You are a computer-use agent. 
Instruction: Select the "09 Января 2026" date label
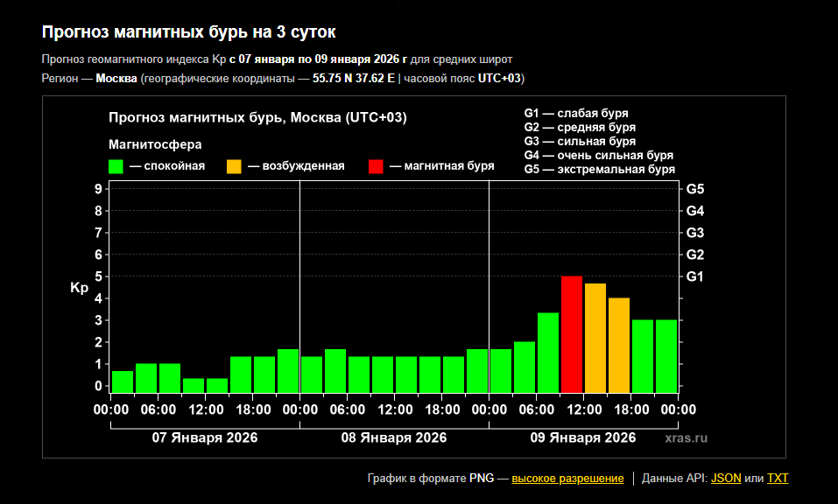(582, 437)
